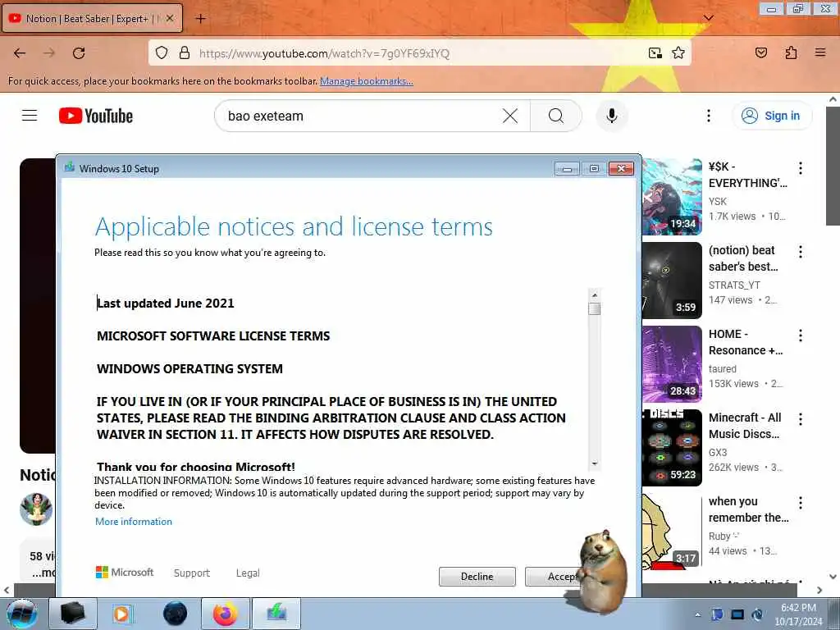Open the network tray icon

pyautogui.click(x=737, y=614)
